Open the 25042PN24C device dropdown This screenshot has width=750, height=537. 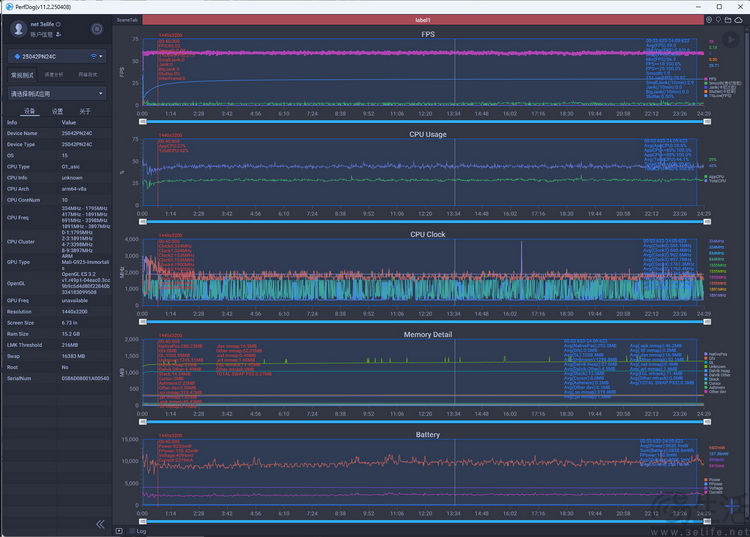56,56
